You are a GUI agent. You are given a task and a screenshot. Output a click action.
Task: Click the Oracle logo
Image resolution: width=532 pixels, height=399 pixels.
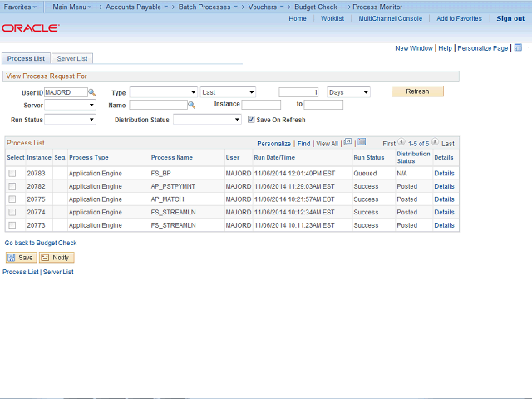pos(31,28)
